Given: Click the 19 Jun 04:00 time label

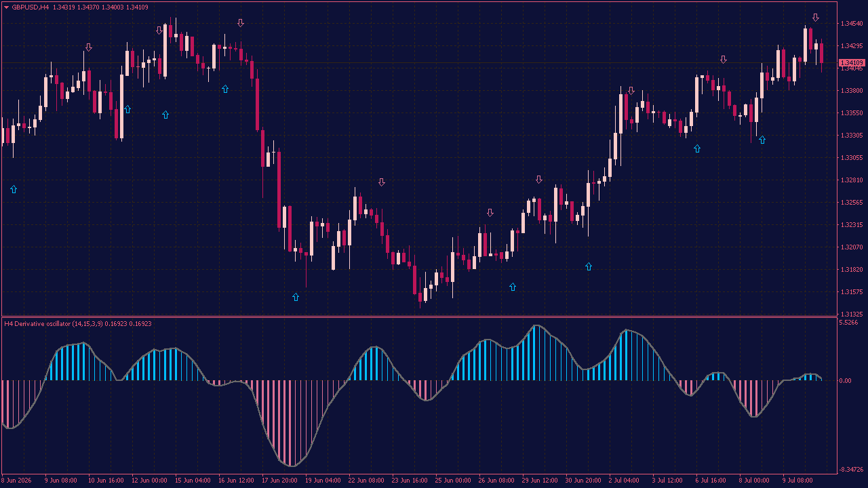Looking at the screenshot, I should tap(322, 481).
